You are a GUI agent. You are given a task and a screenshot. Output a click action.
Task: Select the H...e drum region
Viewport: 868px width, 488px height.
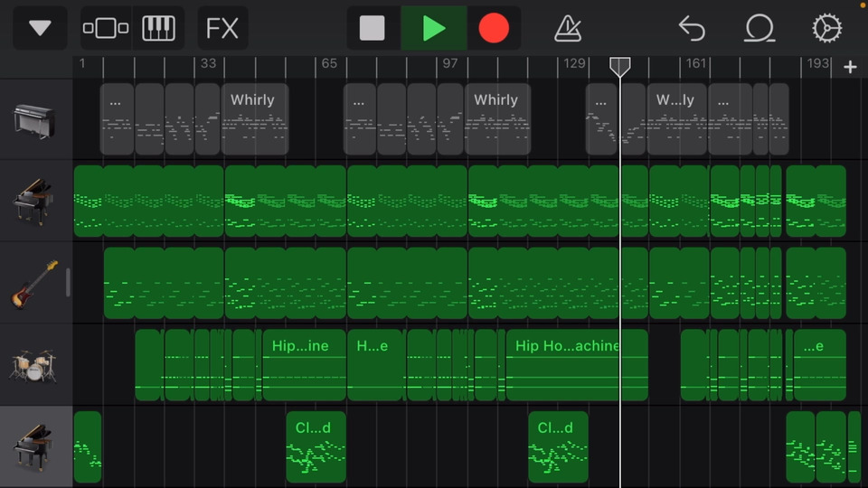[x=374, y=365]
